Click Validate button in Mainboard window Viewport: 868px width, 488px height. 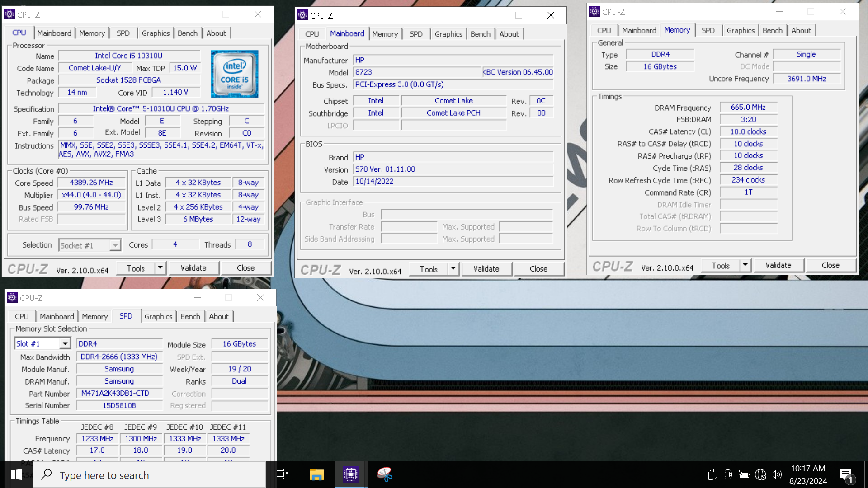[486, 269]
